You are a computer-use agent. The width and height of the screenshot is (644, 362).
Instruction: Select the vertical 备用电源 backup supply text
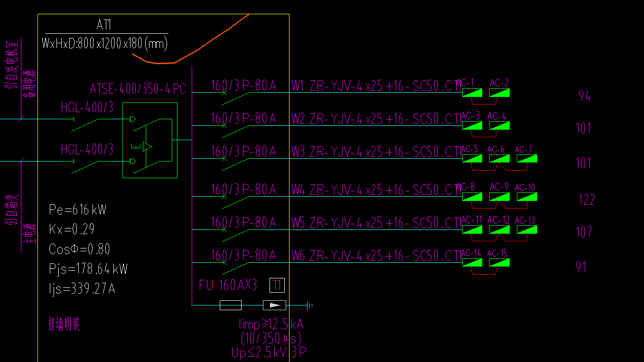pyautogui.click(x=29, y=84)
